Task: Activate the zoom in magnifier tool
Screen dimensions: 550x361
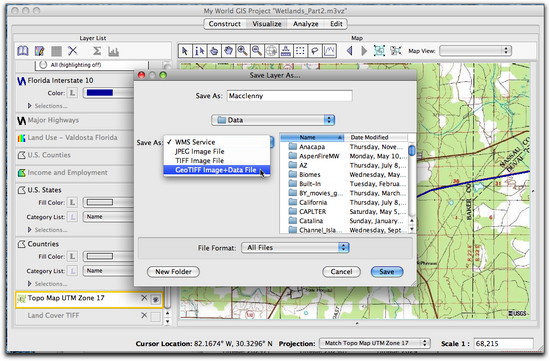Action: [243, 51]
